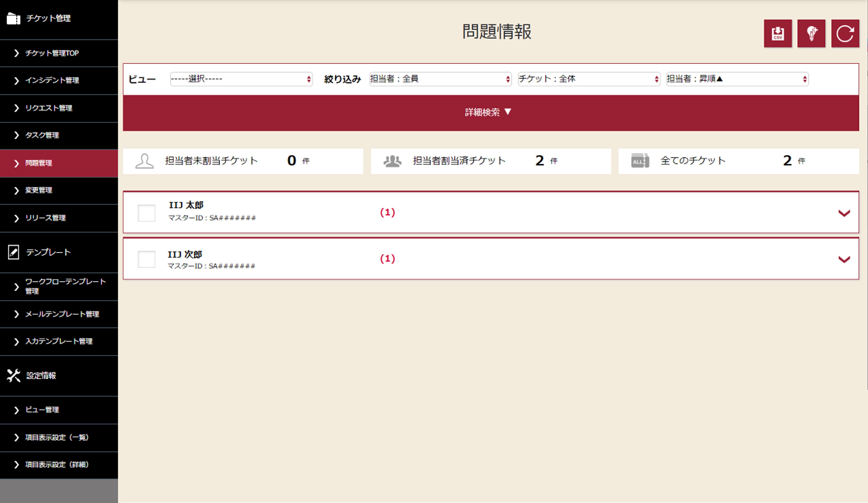Open タスク管理 menu item
This screenshot has width=868, height=503.
(x=59, y=135)
